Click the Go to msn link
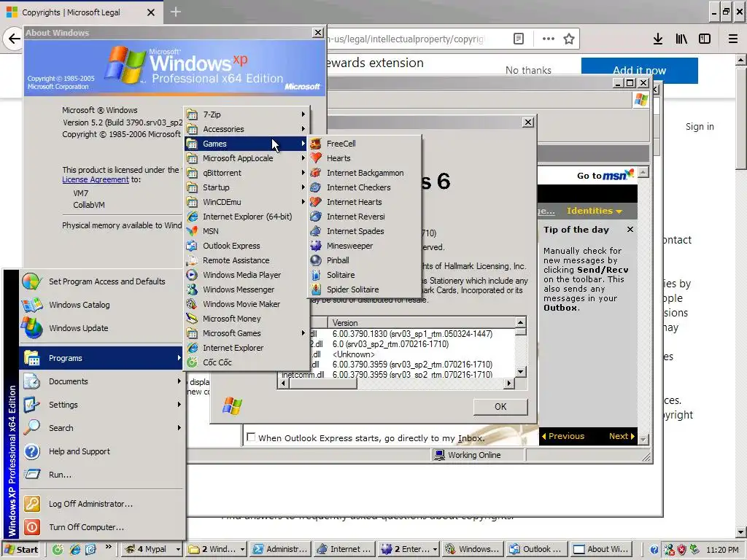This screenshot has width=747, height=560. click(605, 175)
